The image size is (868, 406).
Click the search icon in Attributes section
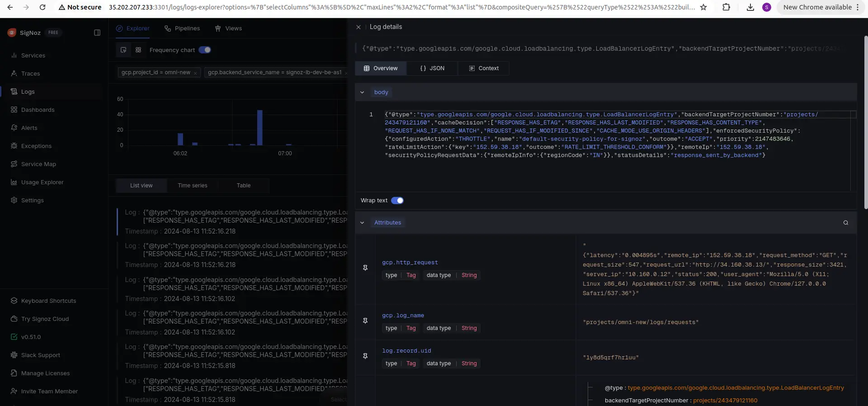[x=845, y=223]
